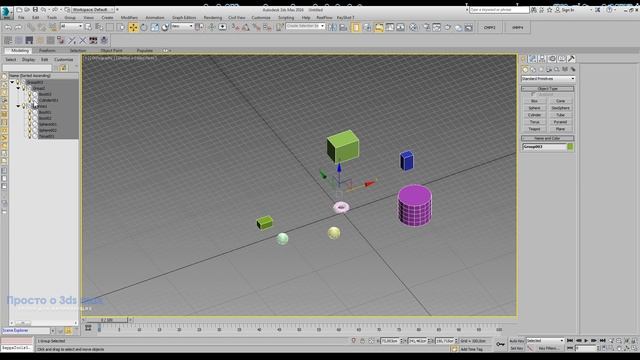Image resolution: width=640 pixels, height=360 pixels.
Task: Switch to the Freeform ribbon tab
Action: (47, 51)
